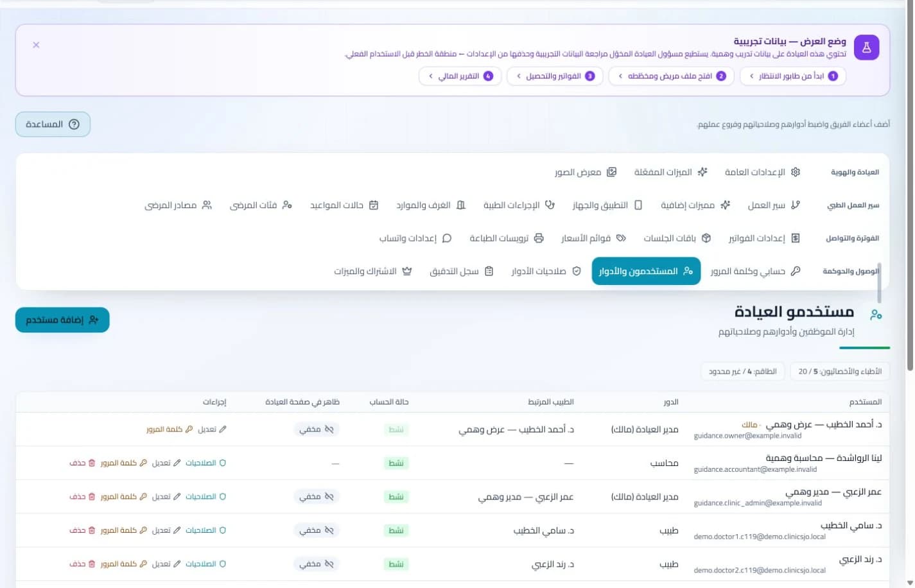Image resolution: width=915 pixels, height=588 pixels.
Task: Open 'الصلاحيات' for لينا الرواشدة
Action: pos(205,463)
